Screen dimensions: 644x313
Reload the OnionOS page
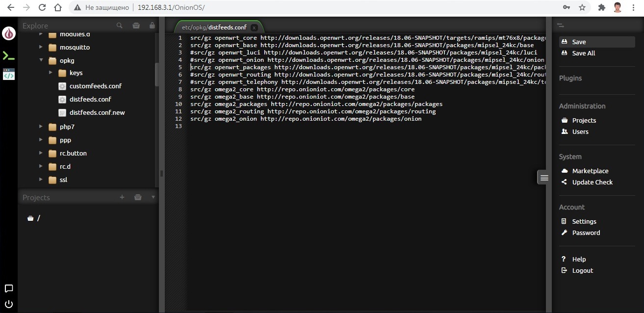click(42, 7)
